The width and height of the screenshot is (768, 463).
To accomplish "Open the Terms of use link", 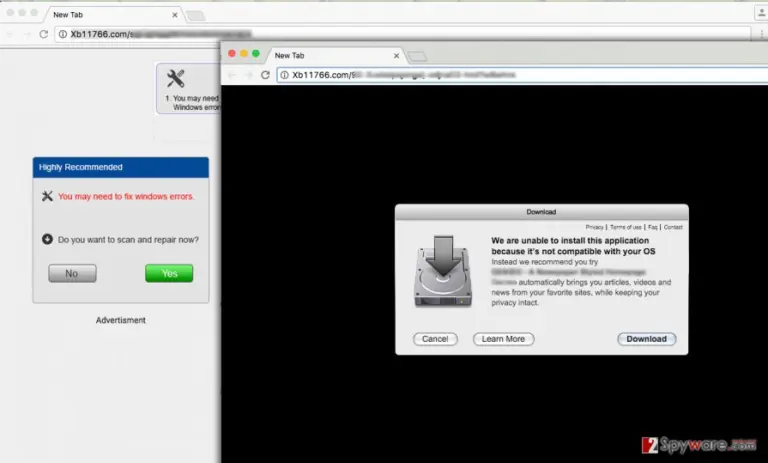I will pyautogui.click(x=625, y=227).
